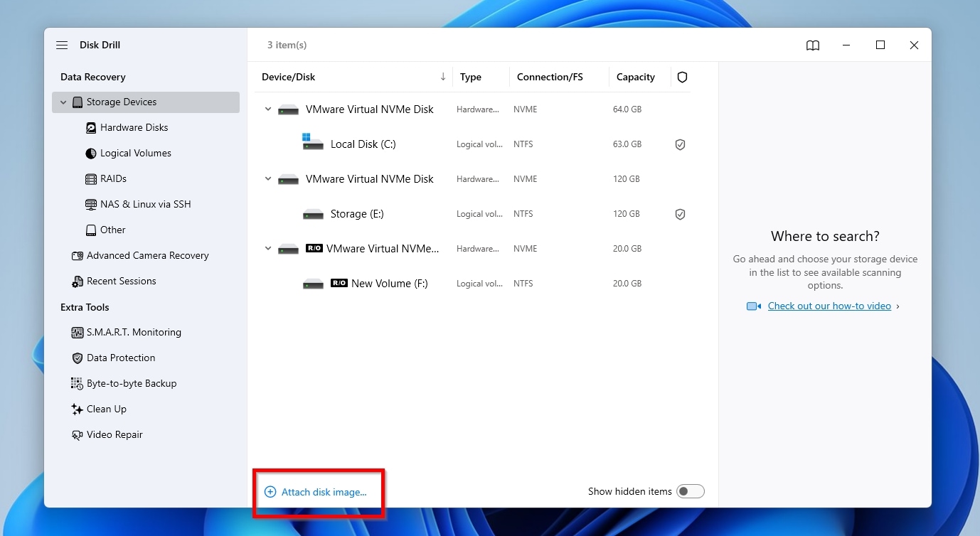Open Clean Up tool

pyautogui.click(x=107, y=409)
